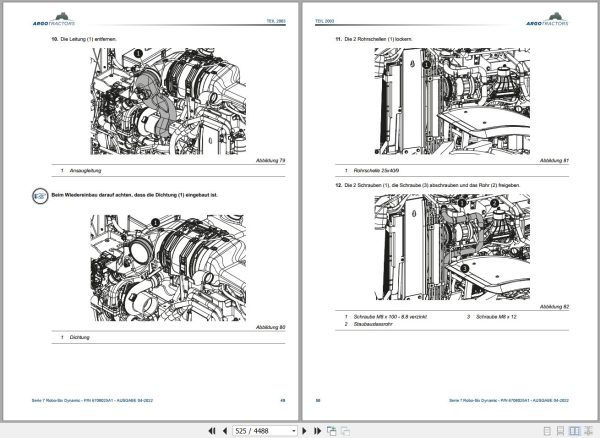Click the caption 'Abbildung 80'
Viewport: 600px width, 438px height.
[271, 327]
